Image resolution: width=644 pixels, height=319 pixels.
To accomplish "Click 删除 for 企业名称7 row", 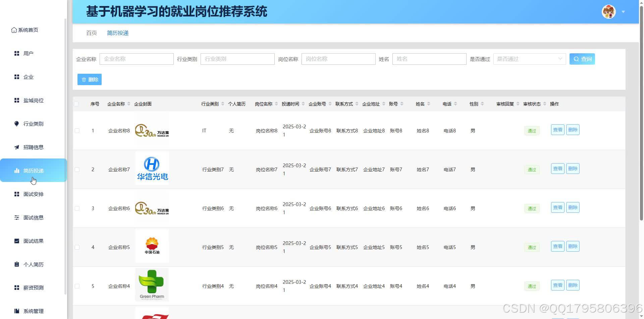I will point(573,169).
